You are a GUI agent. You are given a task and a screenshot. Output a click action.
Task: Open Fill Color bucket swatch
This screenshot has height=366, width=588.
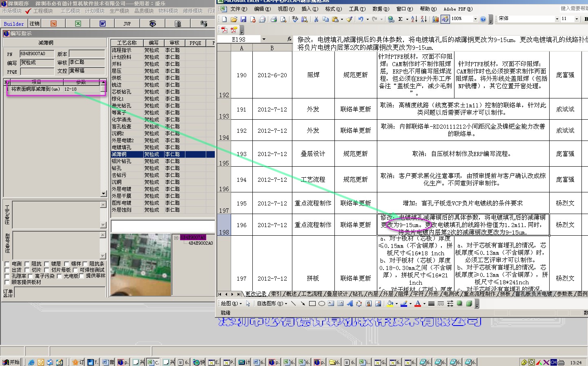pyautogui.click(x=390, y=304)
